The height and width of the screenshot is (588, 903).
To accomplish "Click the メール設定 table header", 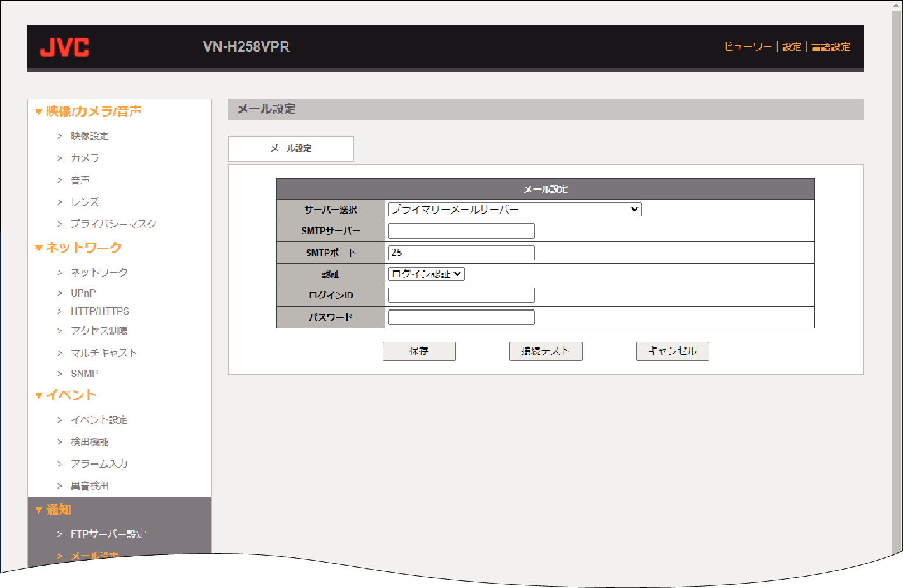I will 546,189.
